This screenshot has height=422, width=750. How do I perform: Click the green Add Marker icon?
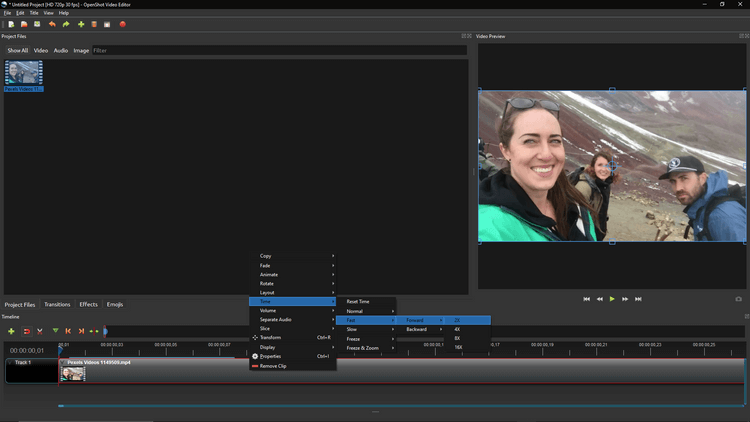tap(55, 331)
